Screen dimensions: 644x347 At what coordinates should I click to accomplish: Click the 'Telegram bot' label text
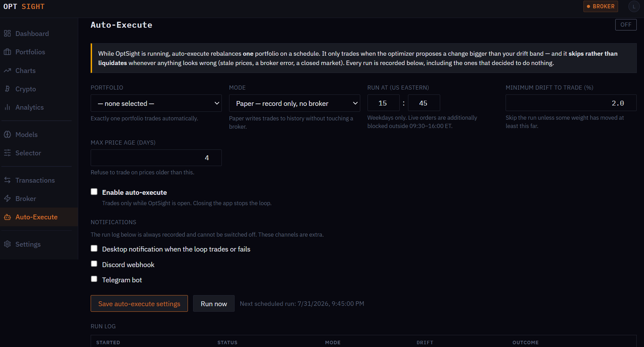pyautogui.click(x=122, y=280)
